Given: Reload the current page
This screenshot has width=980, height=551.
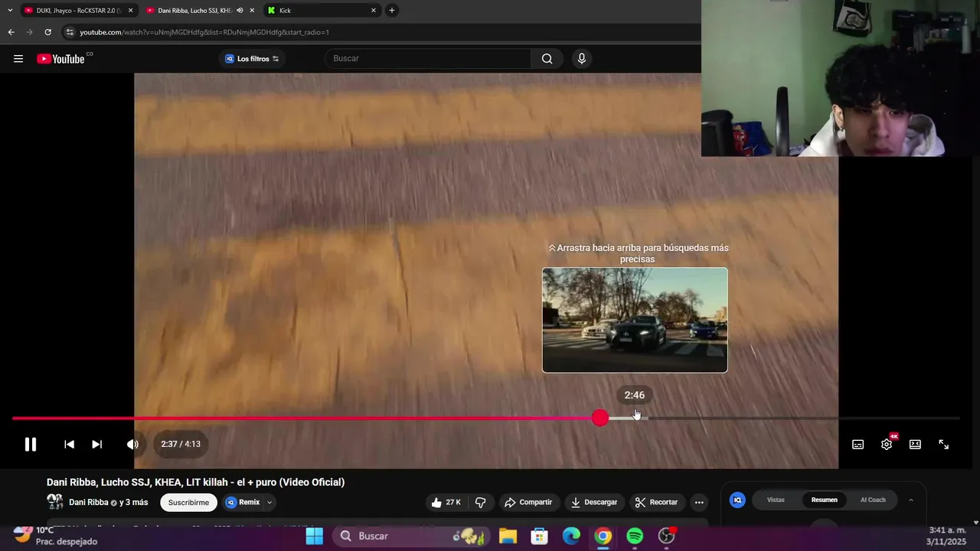Looking at the screenshot, I should pos(47,32).
